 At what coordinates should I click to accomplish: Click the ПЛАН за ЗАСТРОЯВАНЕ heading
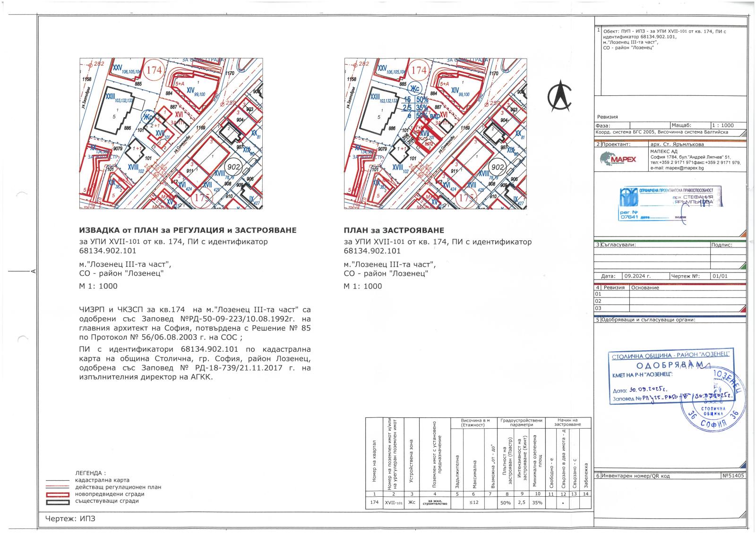coord(394,230)
